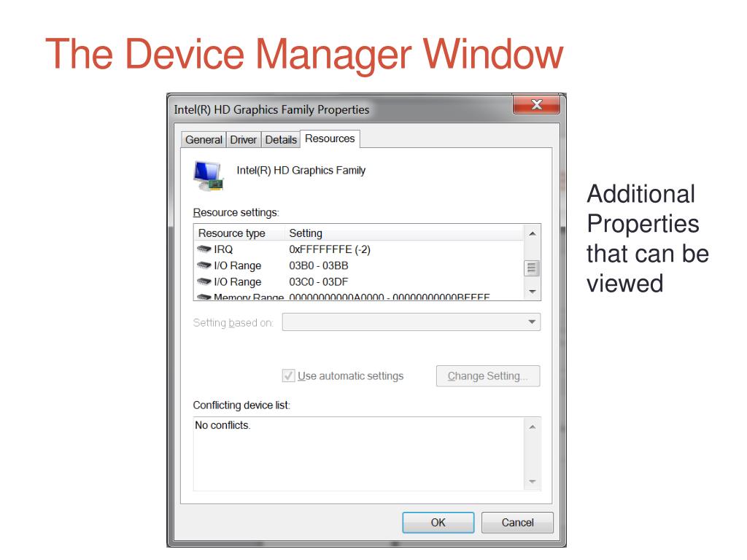
Task: Click the Setting column header
Action: (x=404, y=233)
